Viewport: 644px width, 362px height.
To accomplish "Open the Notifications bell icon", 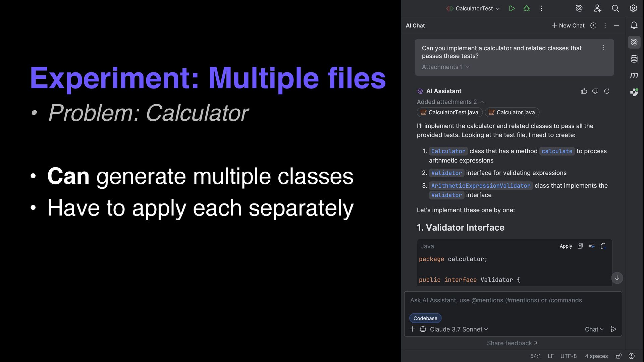I will (634, 25).
